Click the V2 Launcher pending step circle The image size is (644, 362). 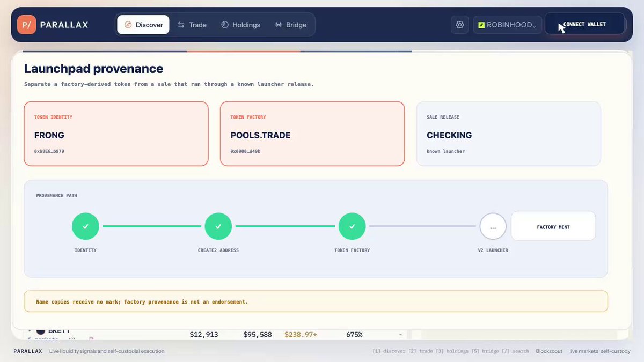[493, 226]
